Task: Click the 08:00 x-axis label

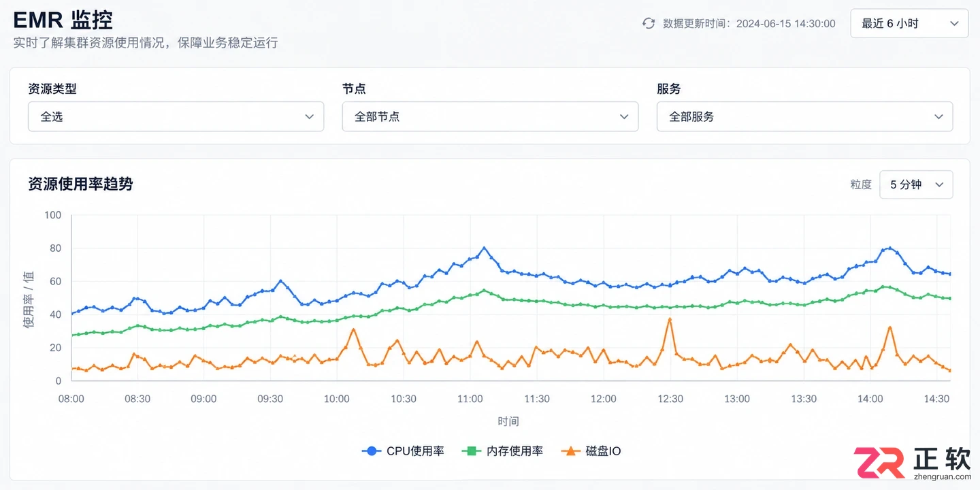Action: tap(71, 399)
